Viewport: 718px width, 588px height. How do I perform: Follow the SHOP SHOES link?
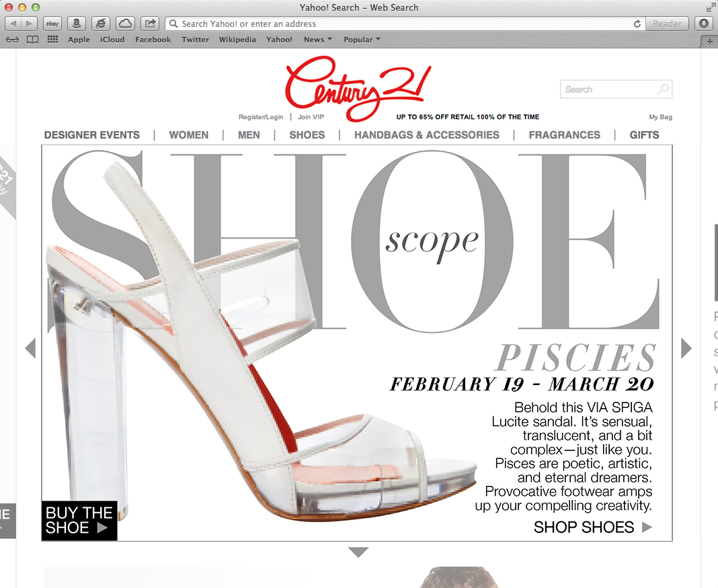(x=592, y=527)
